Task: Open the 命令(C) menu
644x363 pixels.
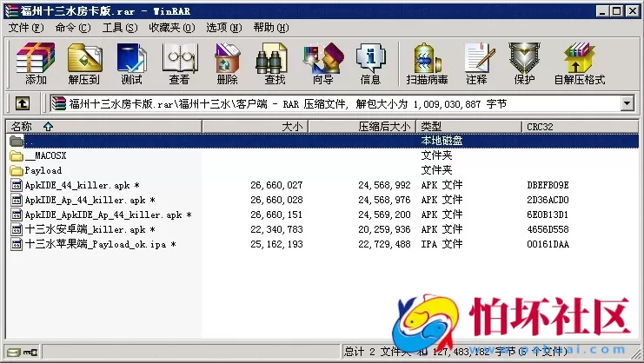Action: click(73, 28)
